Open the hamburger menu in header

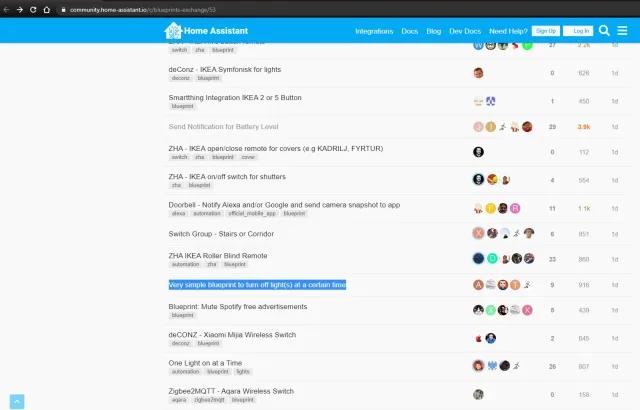622,31
